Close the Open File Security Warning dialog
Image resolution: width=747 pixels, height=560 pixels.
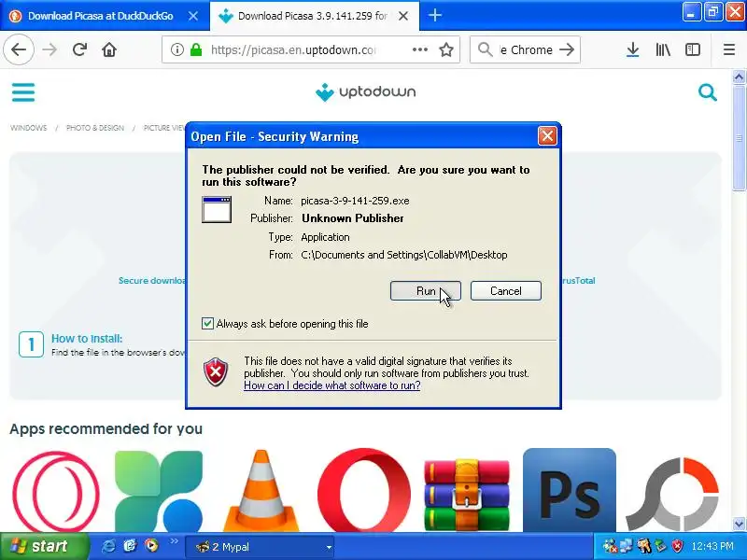pyautogui.click(x=547, y=136)
